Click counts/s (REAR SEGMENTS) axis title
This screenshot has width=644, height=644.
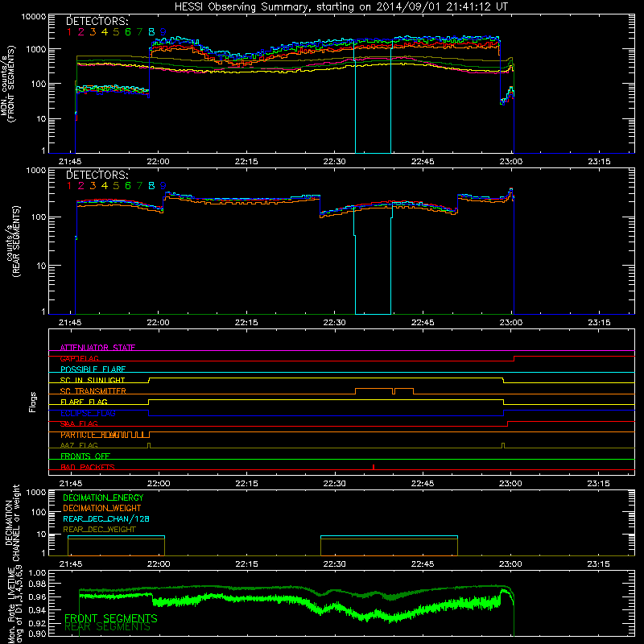pyautogui.click(x=13, y=242)
